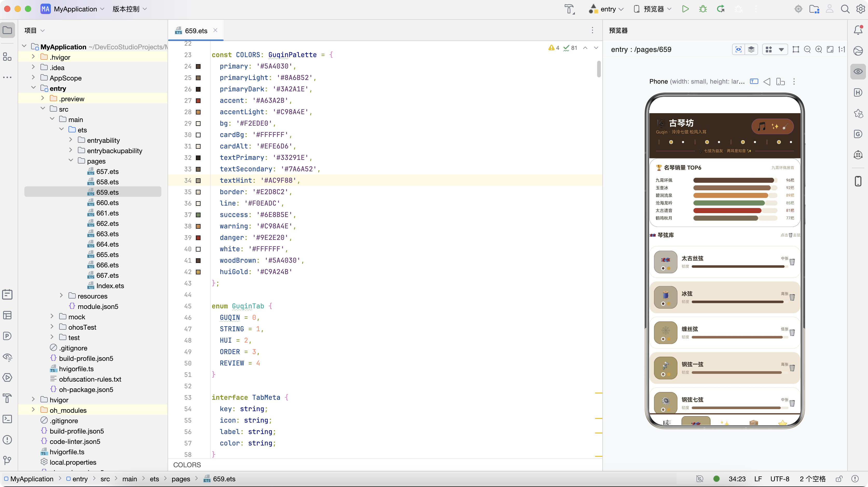Click the primary color swatch on line 24

tap(198, 66)
